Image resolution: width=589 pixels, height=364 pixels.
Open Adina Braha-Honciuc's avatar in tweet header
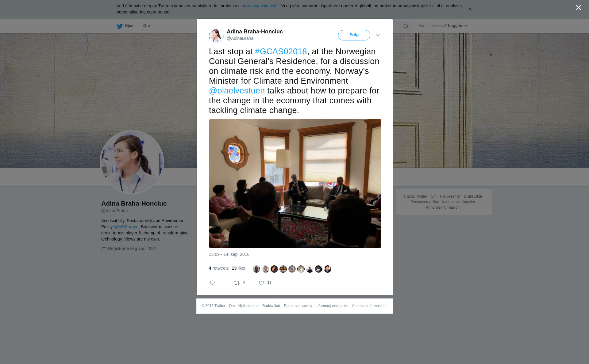216,36
